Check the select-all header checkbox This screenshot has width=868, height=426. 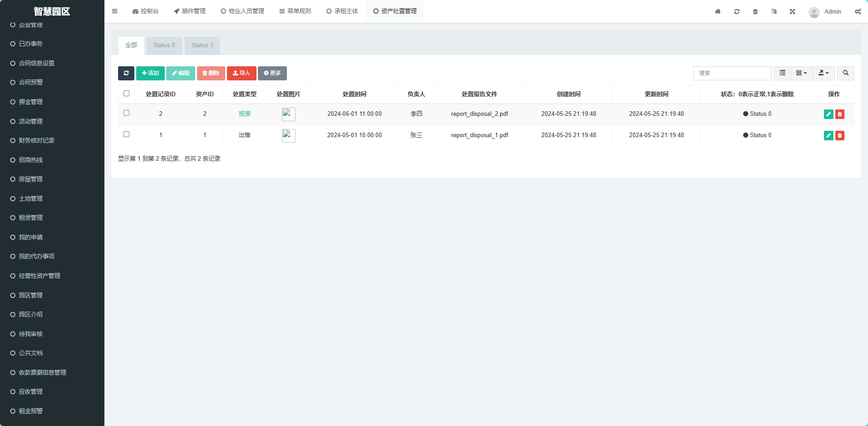(x=127, y=94)
